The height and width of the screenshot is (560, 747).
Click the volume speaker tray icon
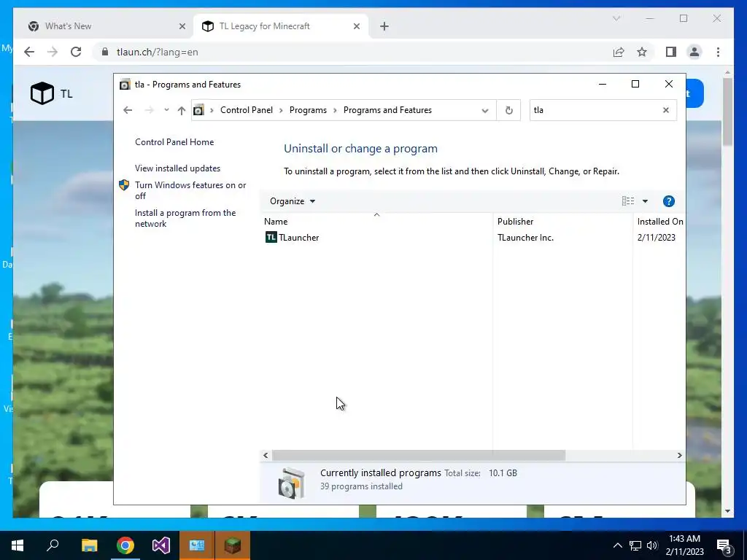point(652,545)
